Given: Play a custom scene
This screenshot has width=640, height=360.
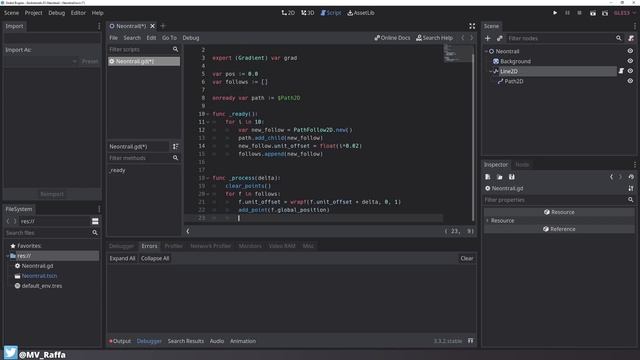Looking at the screenshot, I should pos(605,13).
